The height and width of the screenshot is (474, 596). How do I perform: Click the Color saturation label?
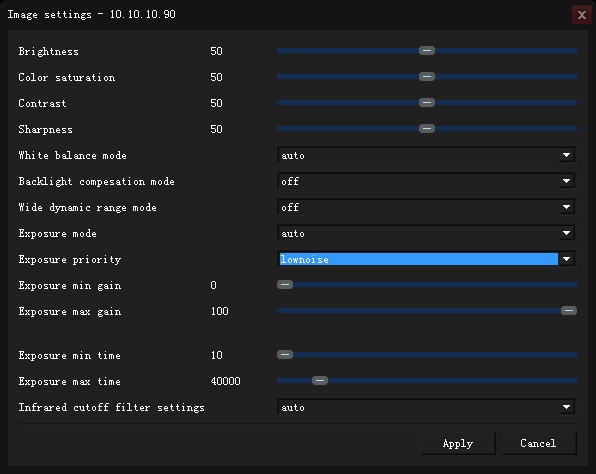[x=67, y=78]
